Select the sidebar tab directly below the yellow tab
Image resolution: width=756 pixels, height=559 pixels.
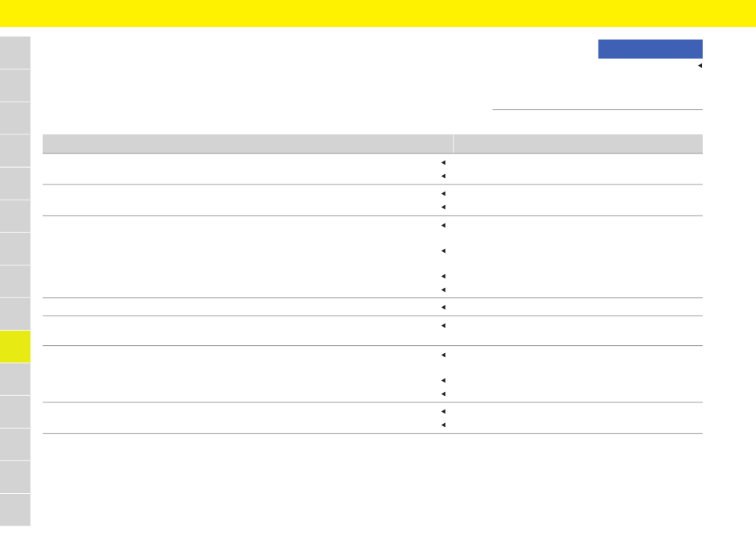[x=15, y=379]
